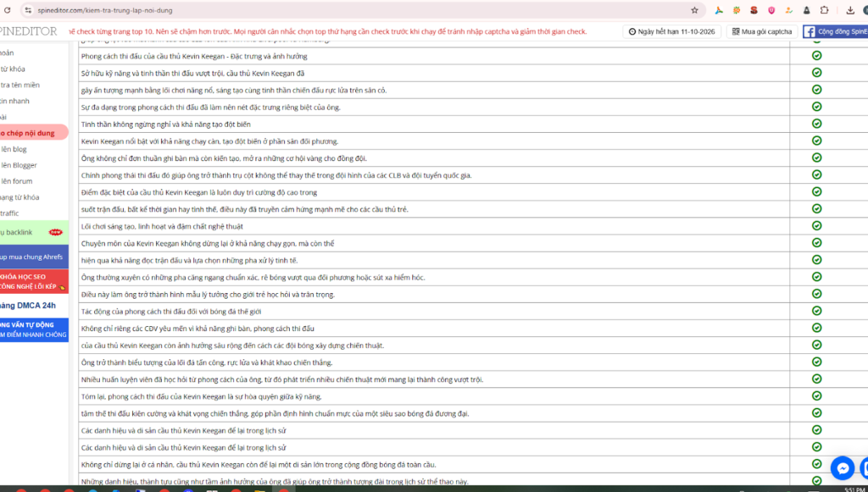Select 'lên forum' sidebar menu item
The width and height of the screenshot is (868, 492).
coord(17,181)
